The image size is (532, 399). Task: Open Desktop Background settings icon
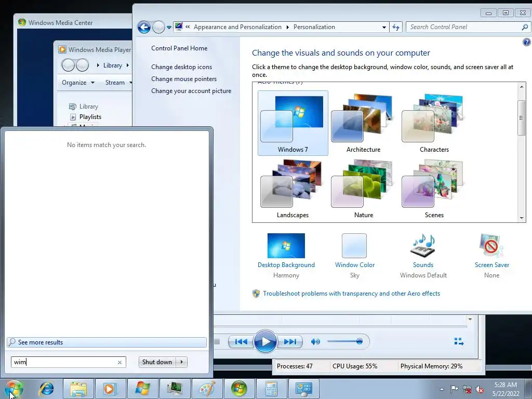(286, 246)
